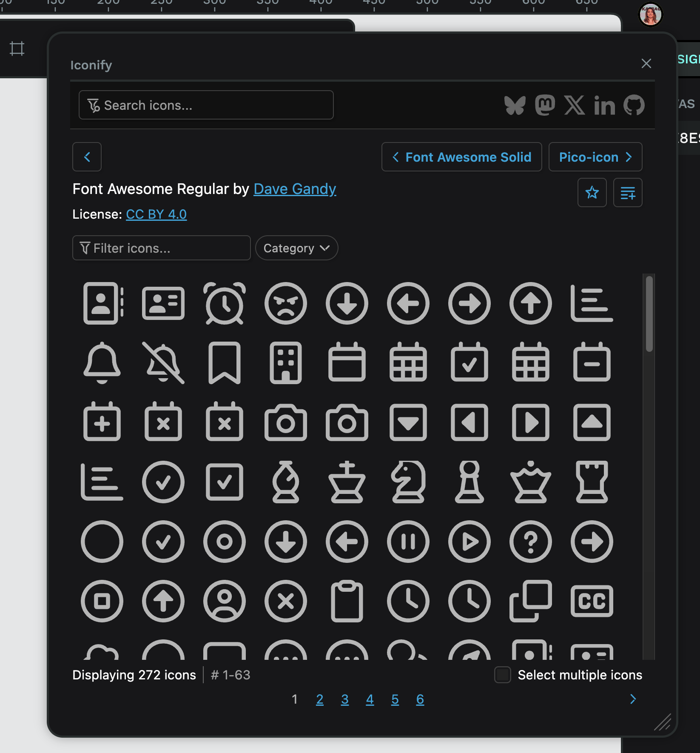Select the pause circle icon

click(x=408, y=542)
